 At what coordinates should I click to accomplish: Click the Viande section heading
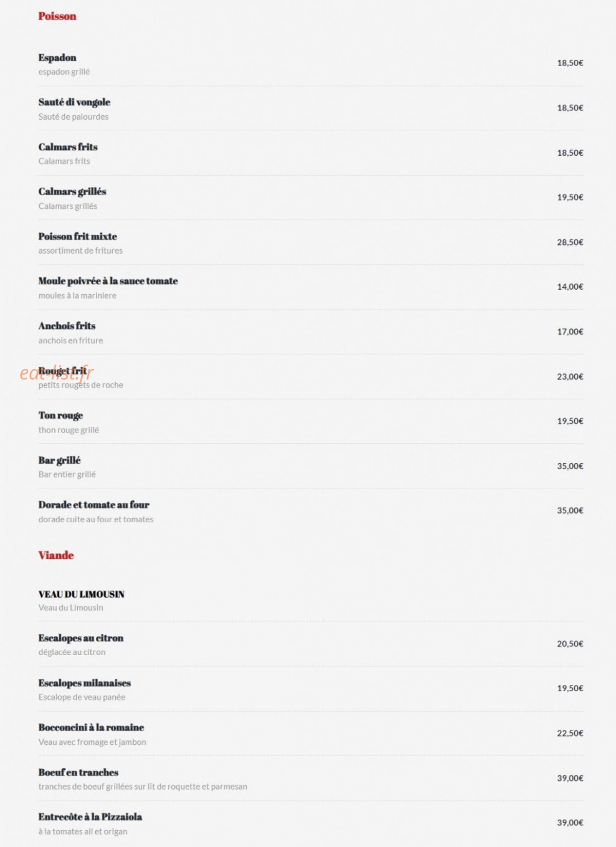[x=56, y=555]
